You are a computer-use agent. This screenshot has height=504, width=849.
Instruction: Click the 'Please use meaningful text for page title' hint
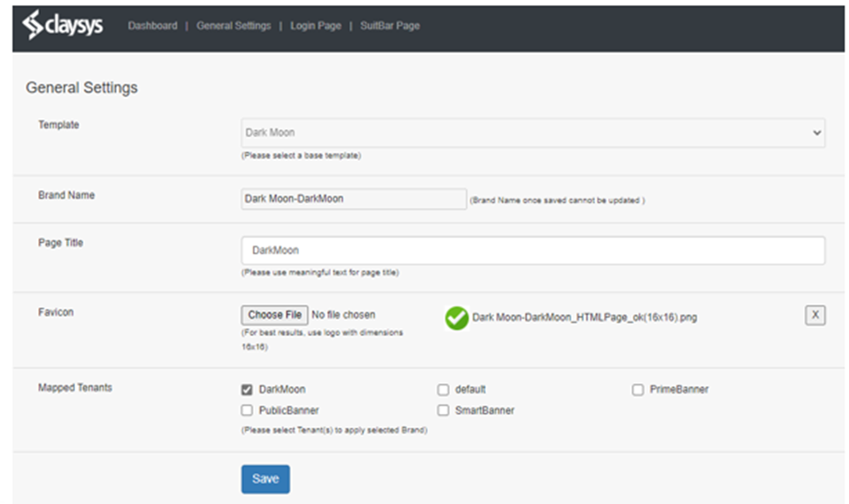[320, 272]
